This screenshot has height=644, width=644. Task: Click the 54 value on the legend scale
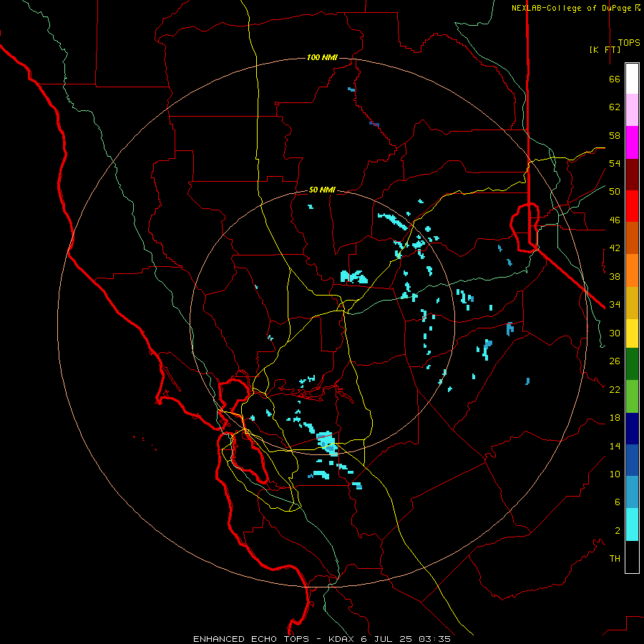[x=615, y=163]
